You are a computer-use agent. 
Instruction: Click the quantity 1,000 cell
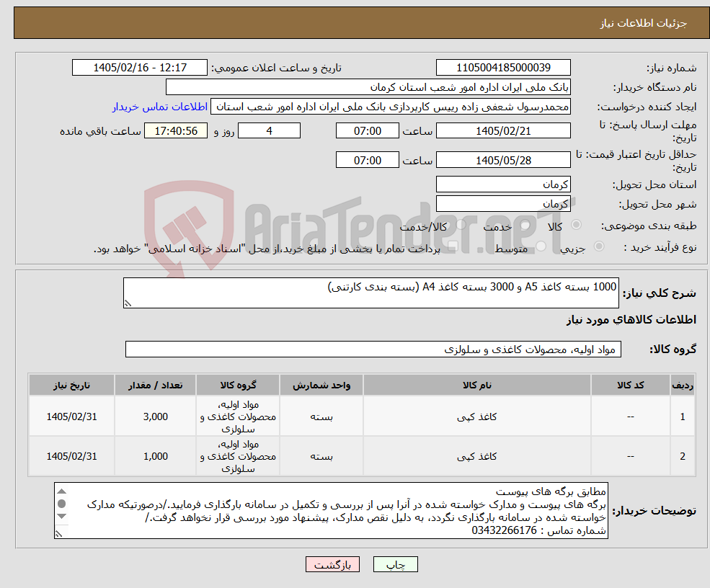(x=155, y=456)
